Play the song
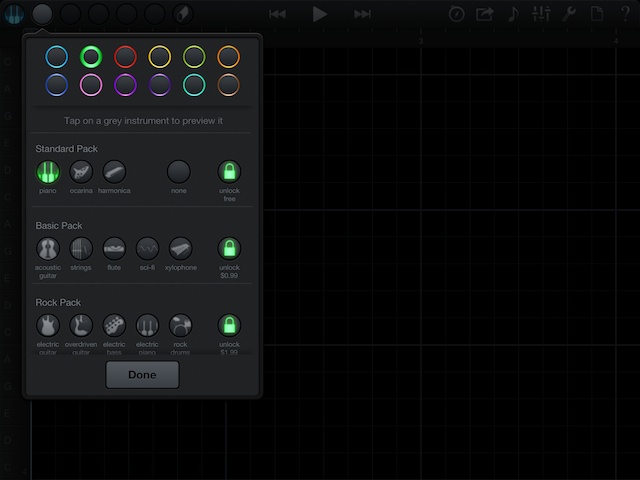640x480 pixels. point(319,14)
